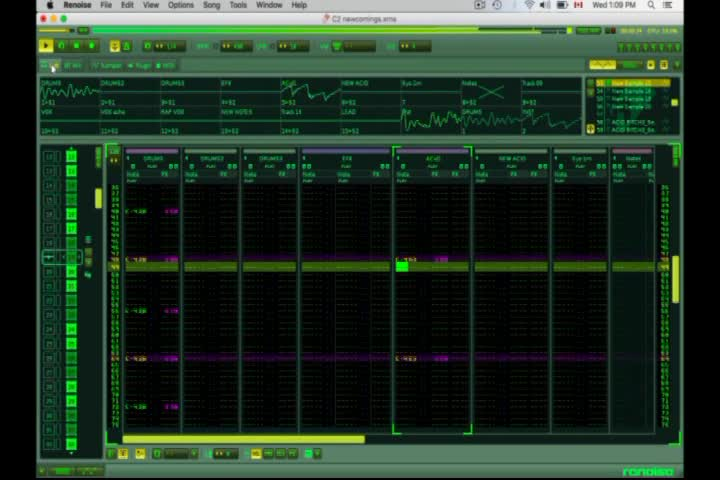The width and height of the screenshot is (720, 480).
Task: Toggle the MIDI view button
Action: click(166, 66)
